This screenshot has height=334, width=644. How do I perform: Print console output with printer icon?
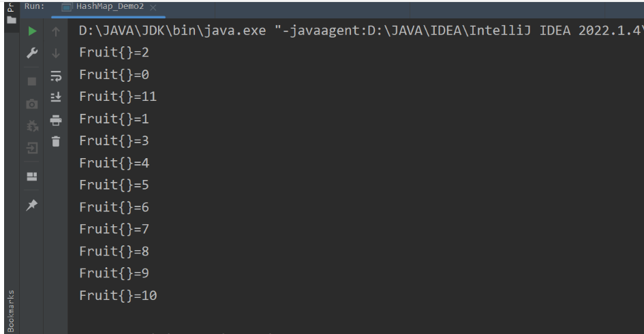click(56, 120)
